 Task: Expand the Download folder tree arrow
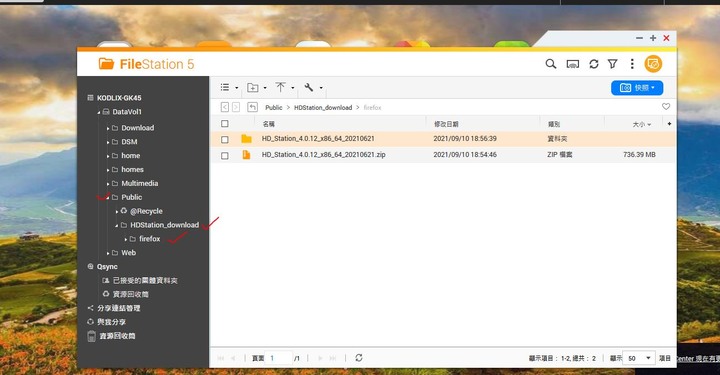(x=108, y=129)
